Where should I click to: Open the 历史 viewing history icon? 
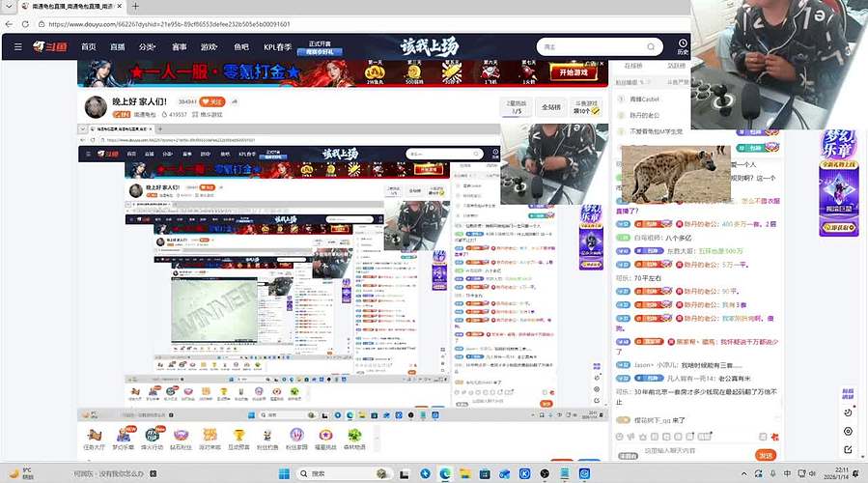683,46
